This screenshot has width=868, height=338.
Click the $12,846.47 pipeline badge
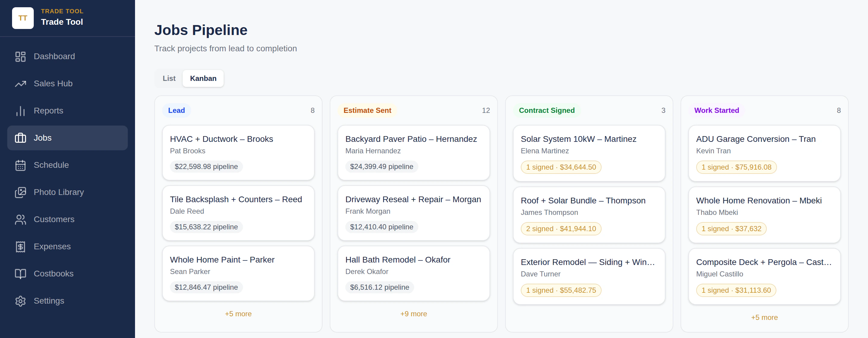tap(206, 287)
